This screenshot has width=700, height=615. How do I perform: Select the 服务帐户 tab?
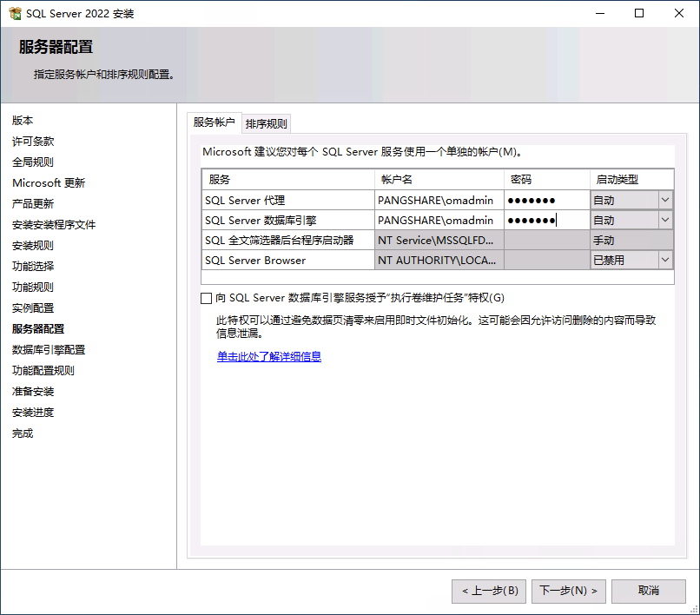214,122
